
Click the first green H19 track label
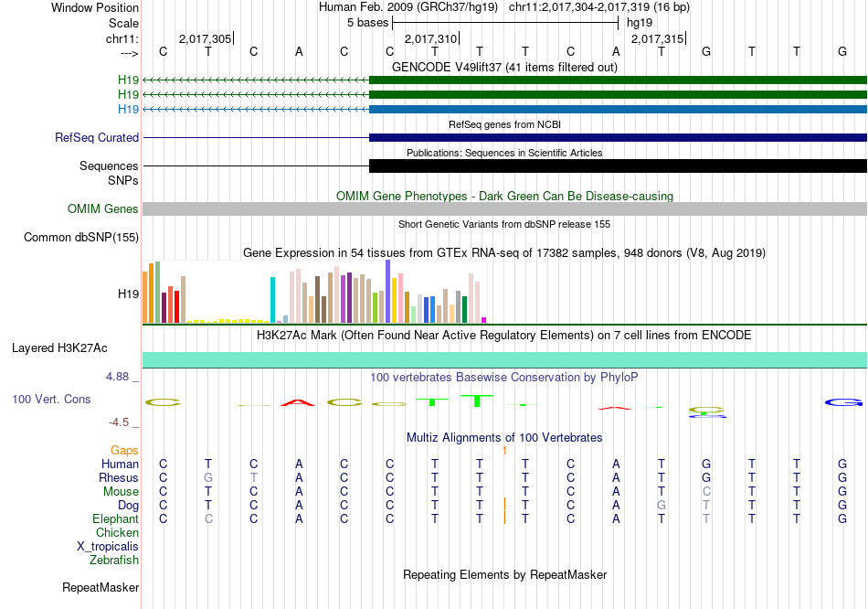[128, 80]
